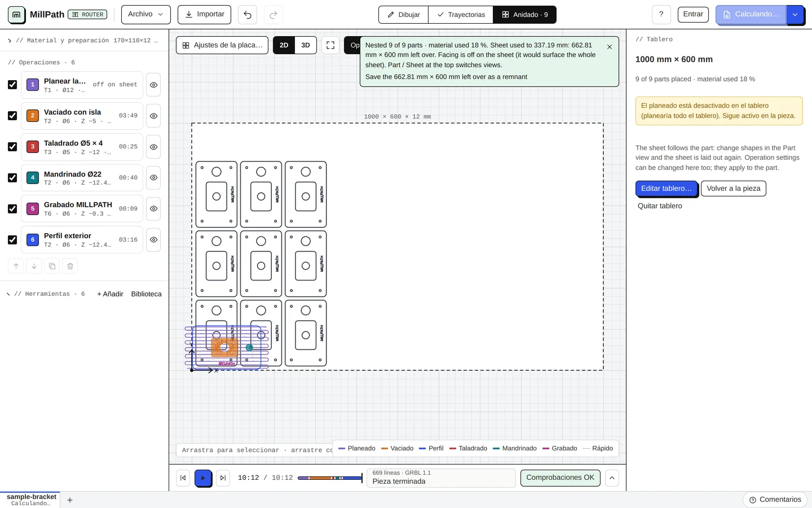The image size is (812, 508).
Task: Duplicate the selected operation
Action: pyautogui.click(x=52, y=266)
